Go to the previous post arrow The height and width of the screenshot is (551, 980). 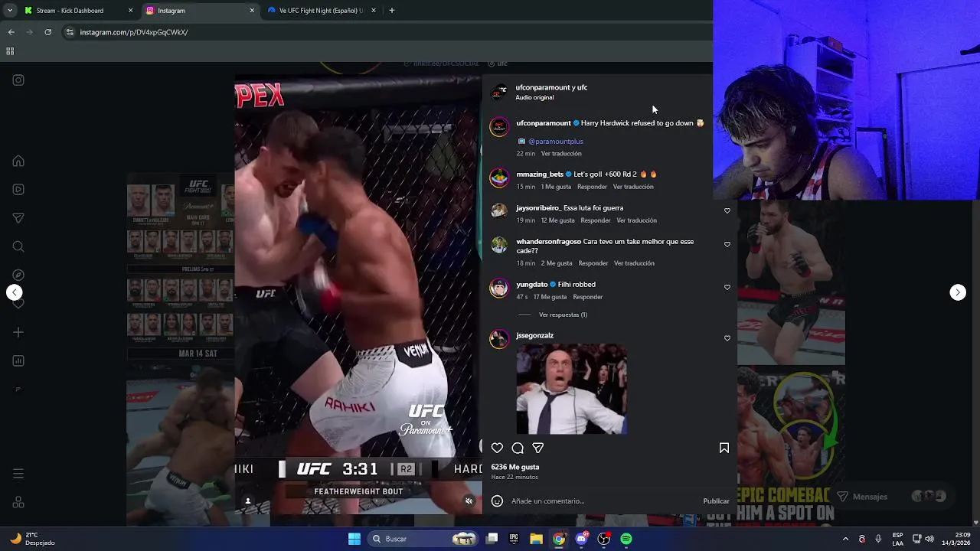[x=14, y=292]
